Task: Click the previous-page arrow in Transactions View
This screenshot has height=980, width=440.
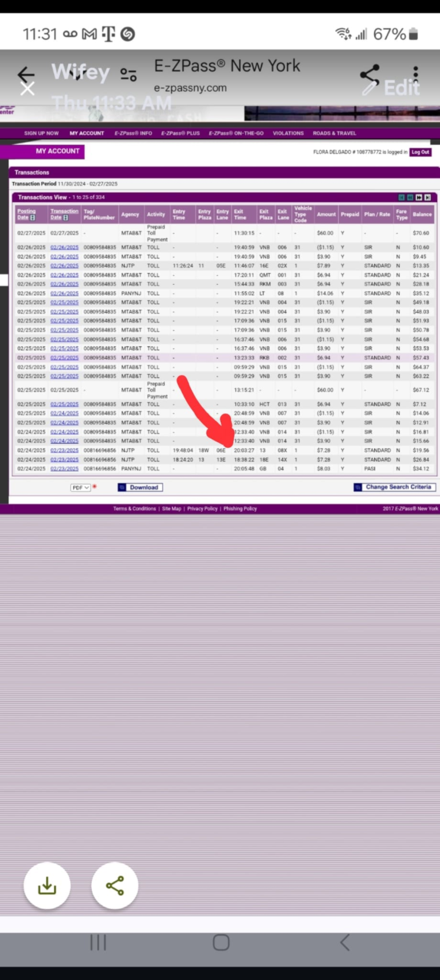Action: click(x=410, y=197)
